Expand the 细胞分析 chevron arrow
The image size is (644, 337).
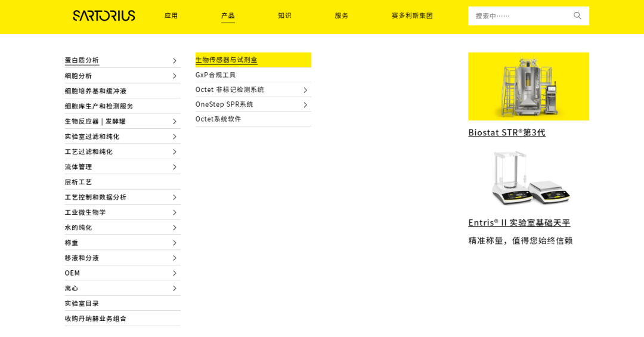click(175, 76)
